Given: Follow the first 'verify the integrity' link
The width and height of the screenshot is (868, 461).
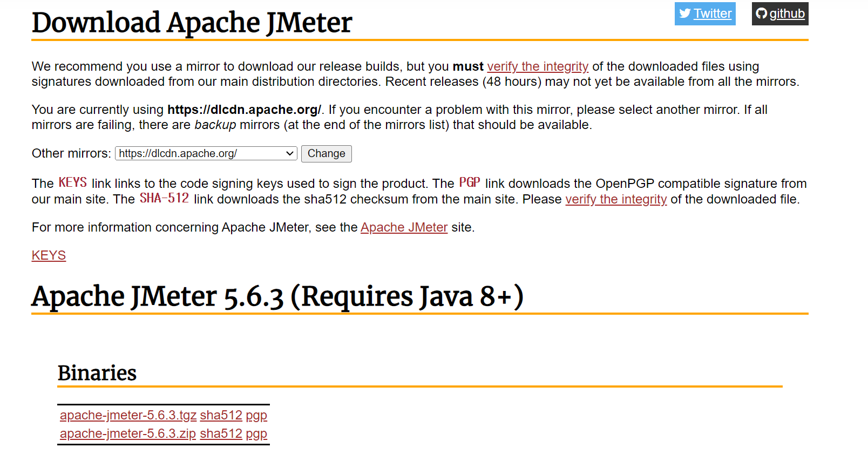Looking at the screenshot, I should click(538, 66).
